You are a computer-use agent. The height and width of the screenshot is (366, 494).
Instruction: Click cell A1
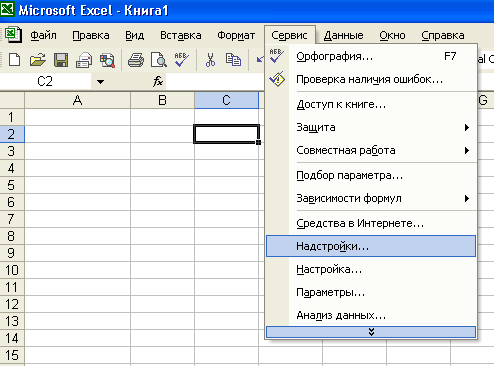(x=77, y=117)
